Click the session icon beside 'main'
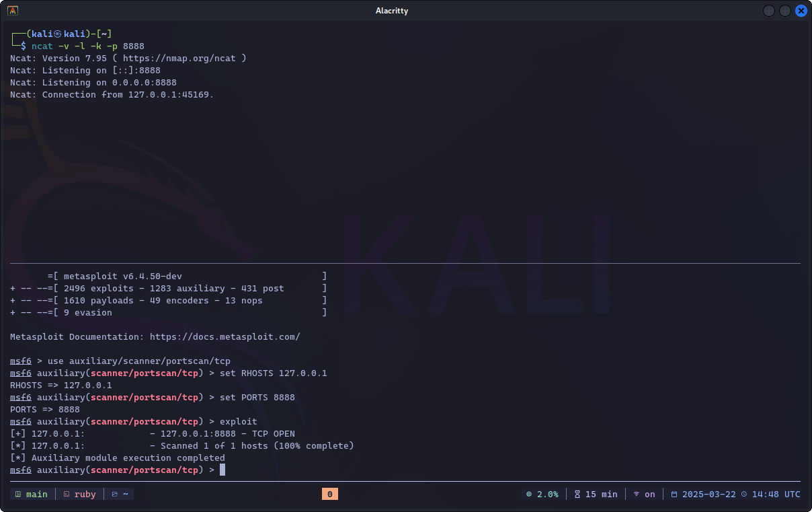Viewport: 812px width, 512px height. coord(18,494)
